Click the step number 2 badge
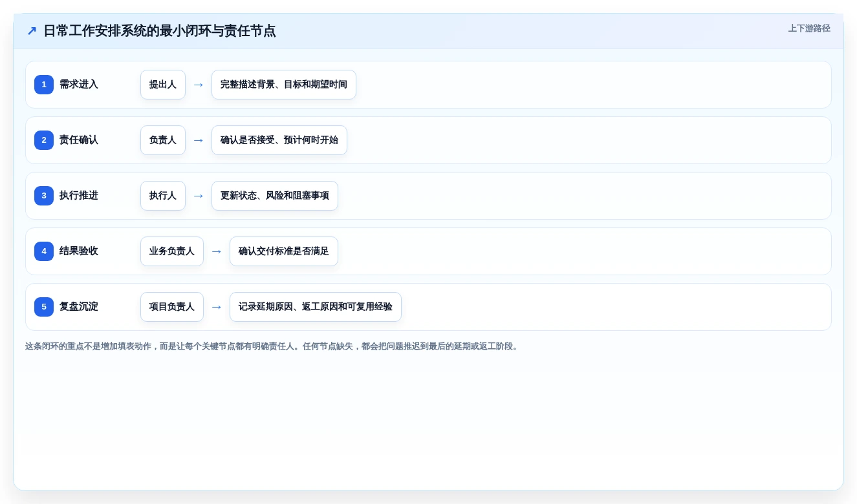The width and height of the screenshot is (857, 504). [x=44, y=140]
